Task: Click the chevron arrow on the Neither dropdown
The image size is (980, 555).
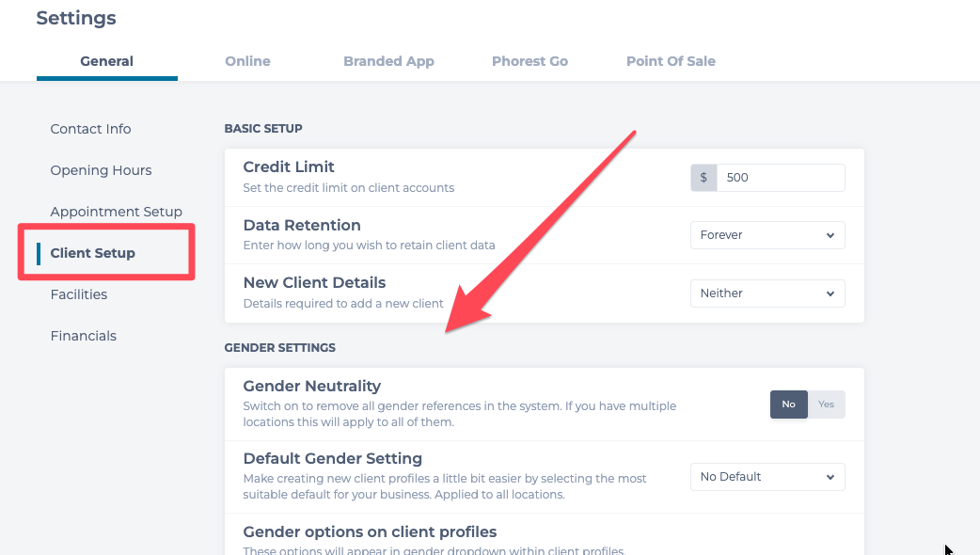Action: point(830,293)
